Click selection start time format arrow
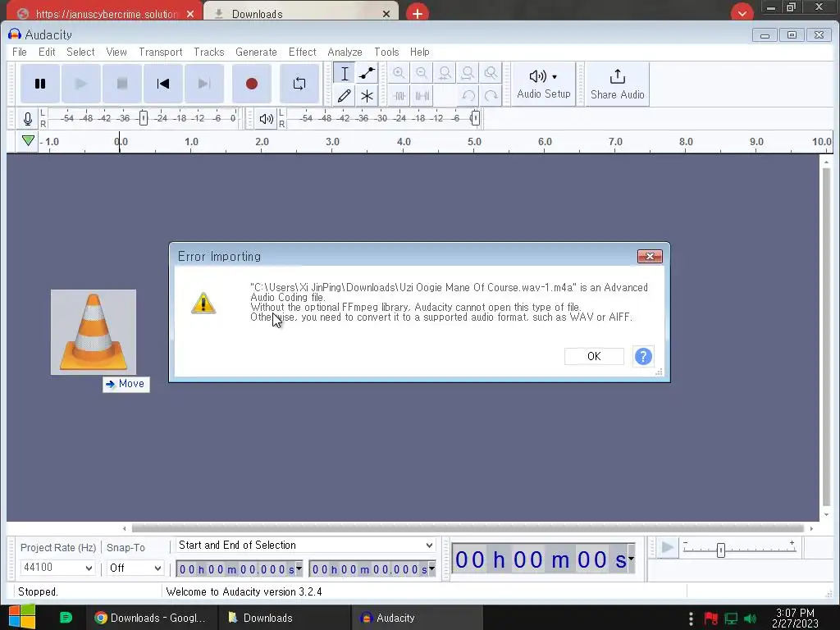Image resolution: width=840 pixels, height=630 pixels. point(299,568)
